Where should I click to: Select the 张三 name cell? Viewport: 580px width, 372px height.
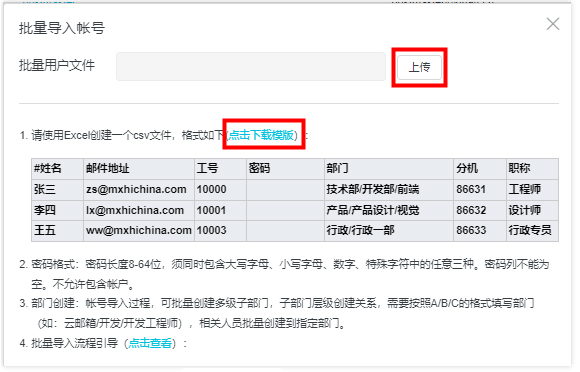coord(57,190)
